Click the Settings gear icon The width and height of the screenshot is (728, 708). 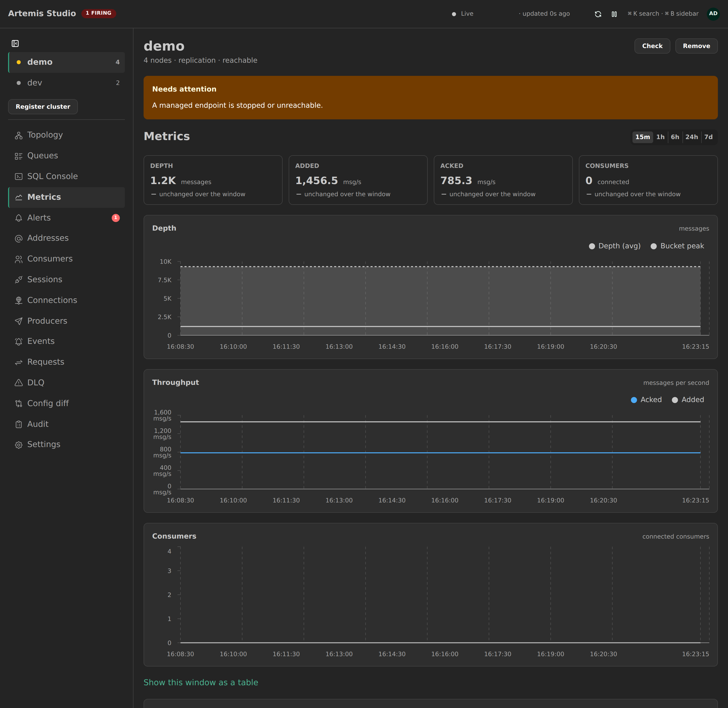tap(19, 445)
